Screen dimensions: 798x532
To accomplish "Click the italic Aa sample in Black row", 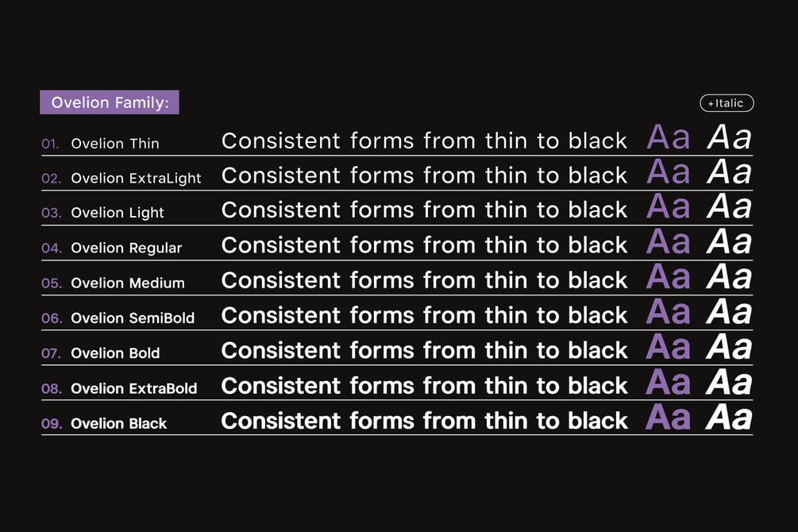I will (x=729, y=418).
